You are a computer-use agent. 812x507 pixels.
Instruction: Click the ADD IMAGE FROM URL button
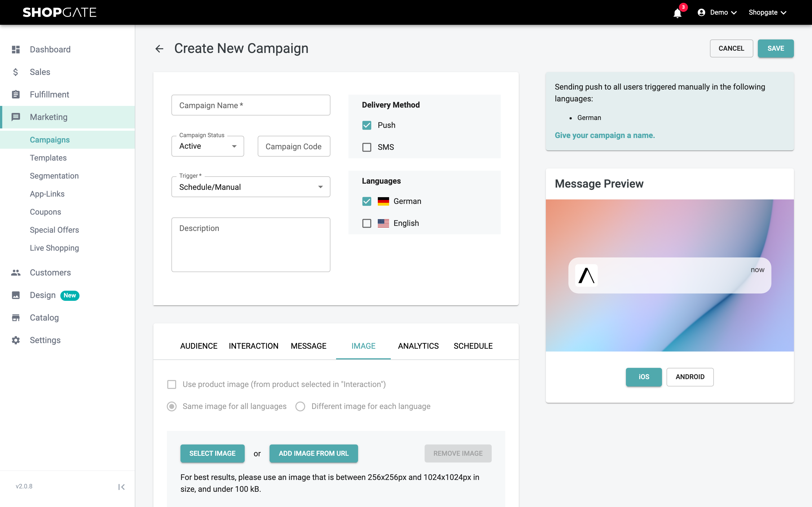coord(314,453)
